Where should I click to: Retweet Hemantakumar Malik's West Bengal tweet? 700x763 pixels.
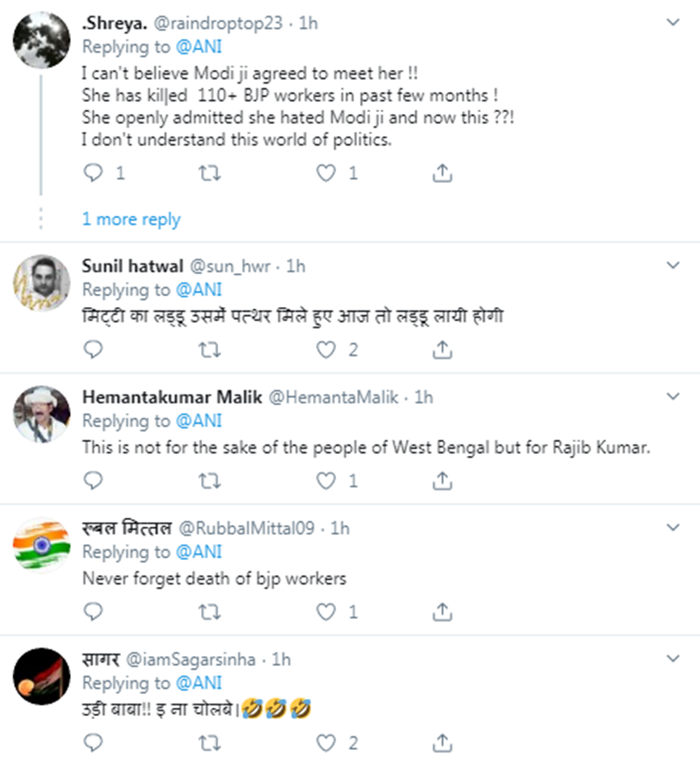[210, 480]
